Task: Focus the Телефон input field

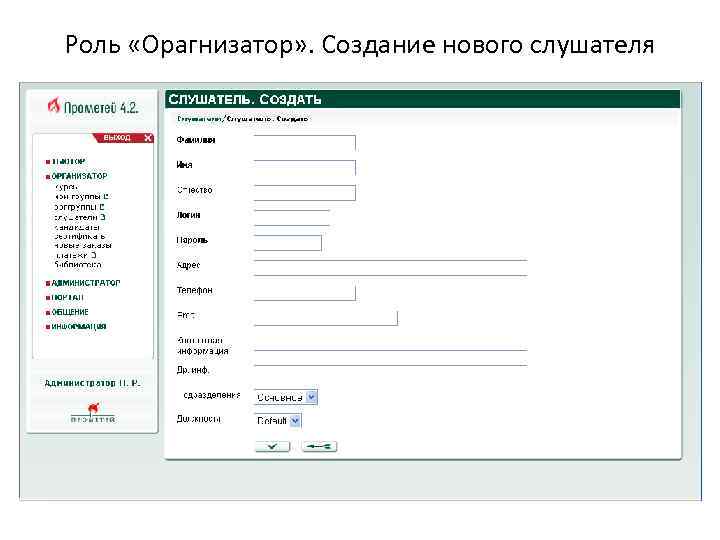Action: (x=305, y=293)
